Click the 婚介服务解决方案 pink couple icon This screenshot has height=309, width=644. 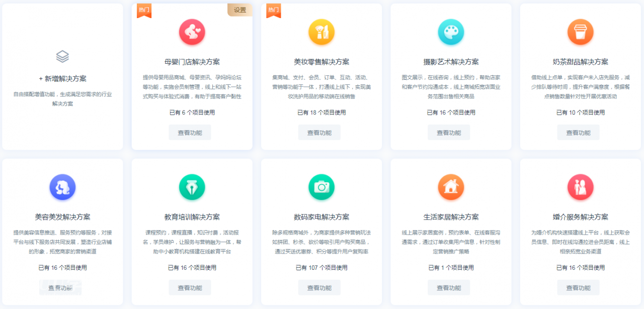point(580,187)
